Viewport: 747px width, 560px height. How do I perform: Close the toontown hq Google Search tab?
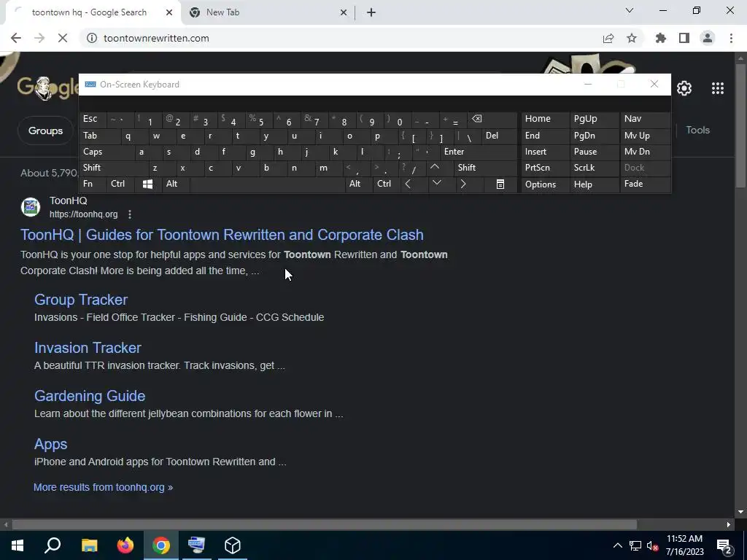click(169, 13)
